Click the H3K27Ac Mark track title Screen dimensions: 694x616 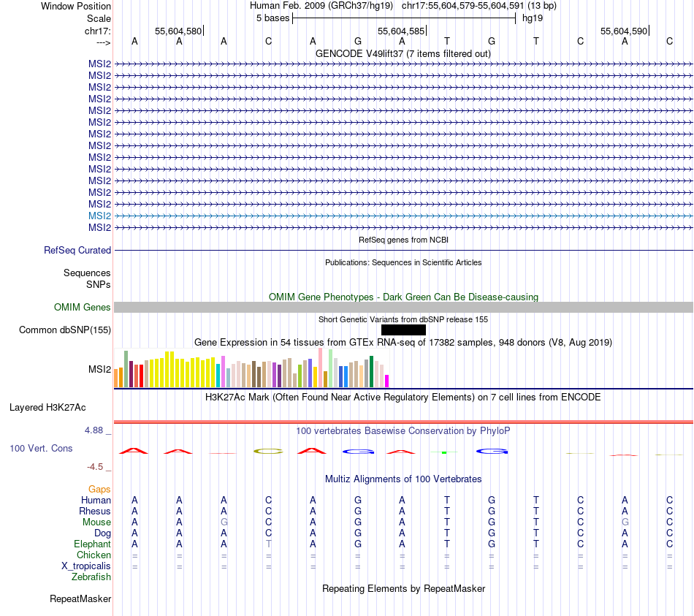click(403, 397)
